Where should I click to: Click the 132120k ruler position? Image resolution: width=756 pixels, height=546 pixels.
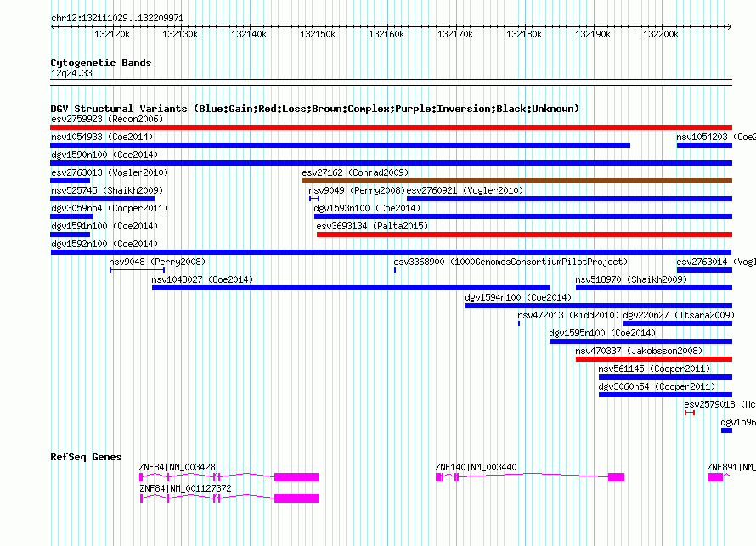click(x=112, y=34)
